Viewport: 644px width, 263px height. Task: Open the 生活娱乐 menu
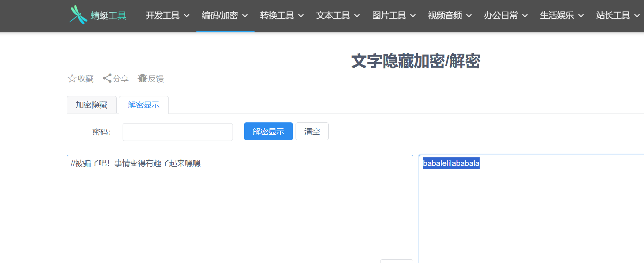(x=561, y=16)
